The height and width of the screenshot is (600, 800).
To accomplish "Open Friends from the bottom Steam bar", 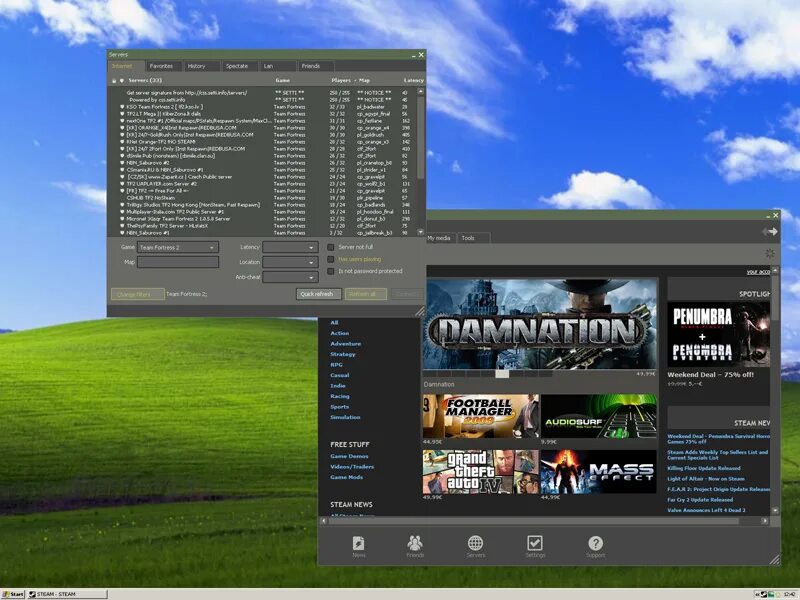I will click(x=414, y=544).
